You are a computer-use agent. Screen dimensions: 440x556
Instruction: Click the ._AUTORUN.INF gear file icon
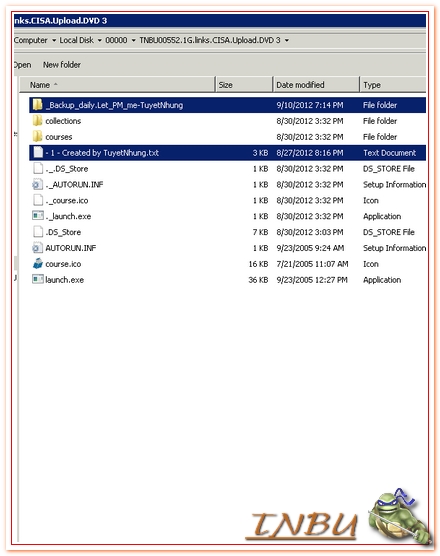pos(37,184)
